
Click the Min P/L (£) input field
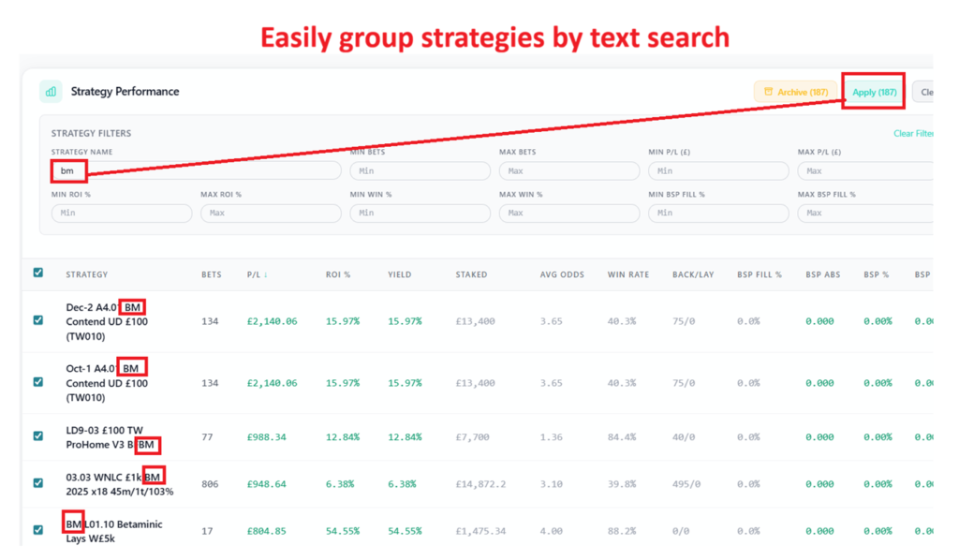tap(717, 171)
